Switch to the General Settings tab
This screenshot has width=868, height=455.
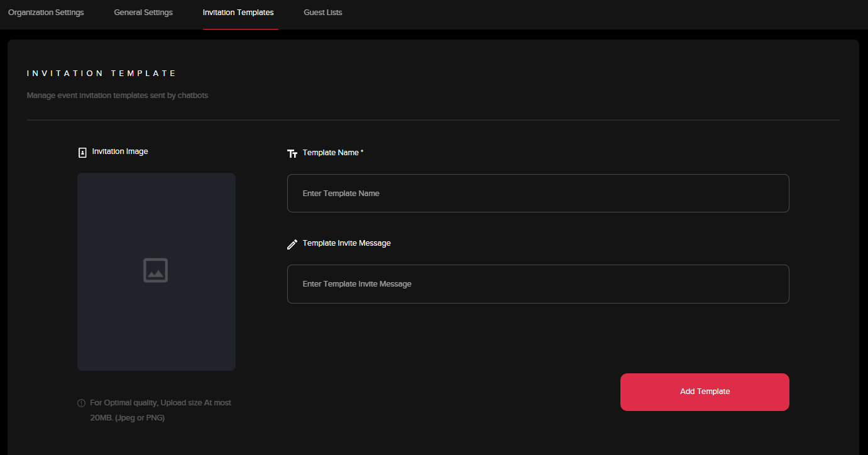[143, 13]
